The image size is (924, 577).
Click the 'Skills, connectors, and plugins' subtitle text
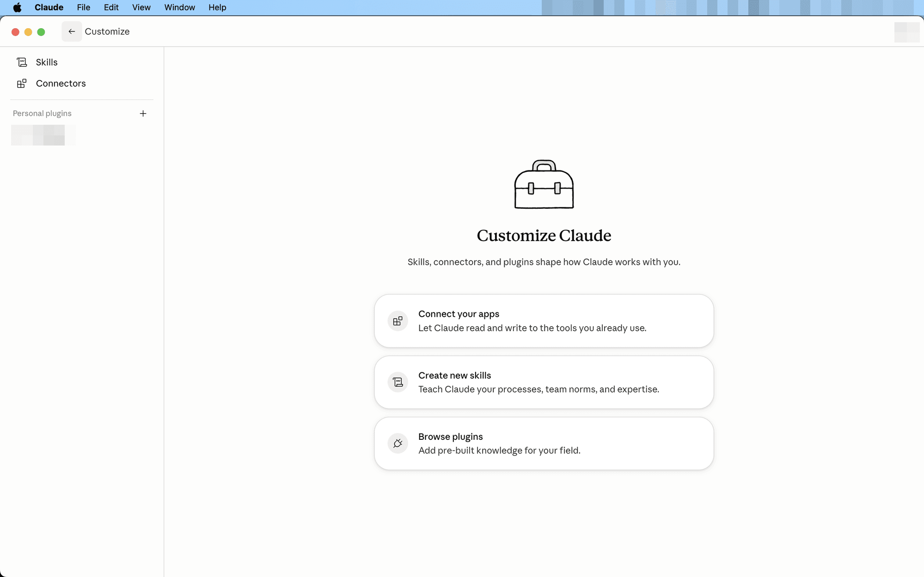544,262
